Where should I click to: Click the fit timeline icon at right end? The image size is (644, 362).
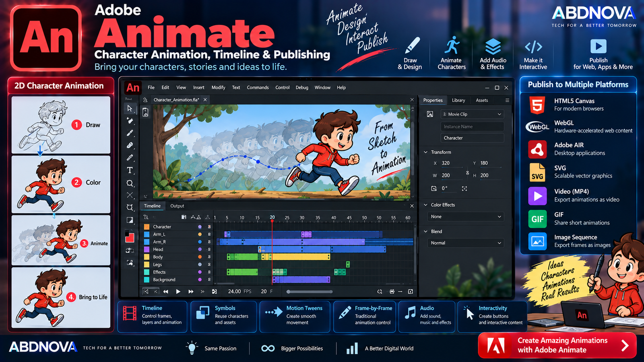[x=410, y=292]
